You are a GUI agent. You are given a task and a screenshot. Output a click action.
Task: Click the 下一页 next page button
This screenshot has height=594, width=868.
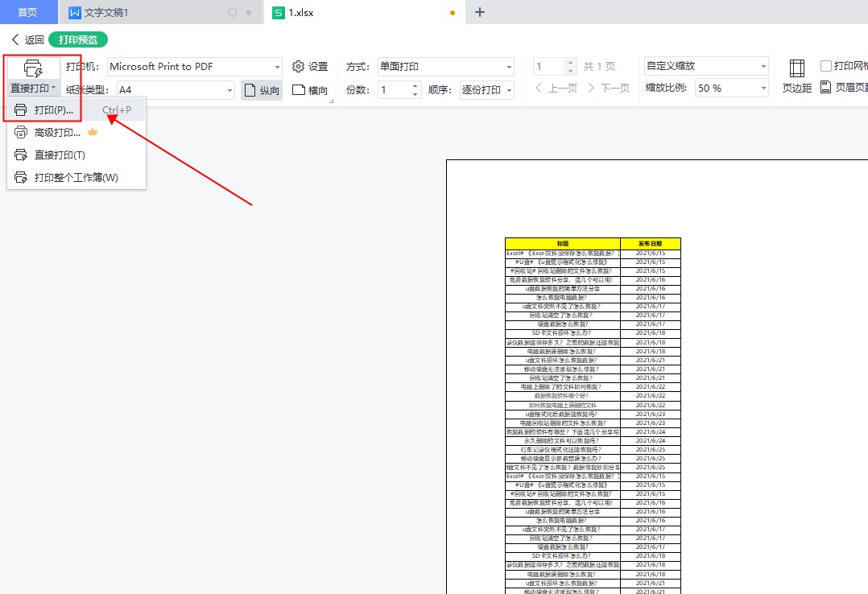609,89
